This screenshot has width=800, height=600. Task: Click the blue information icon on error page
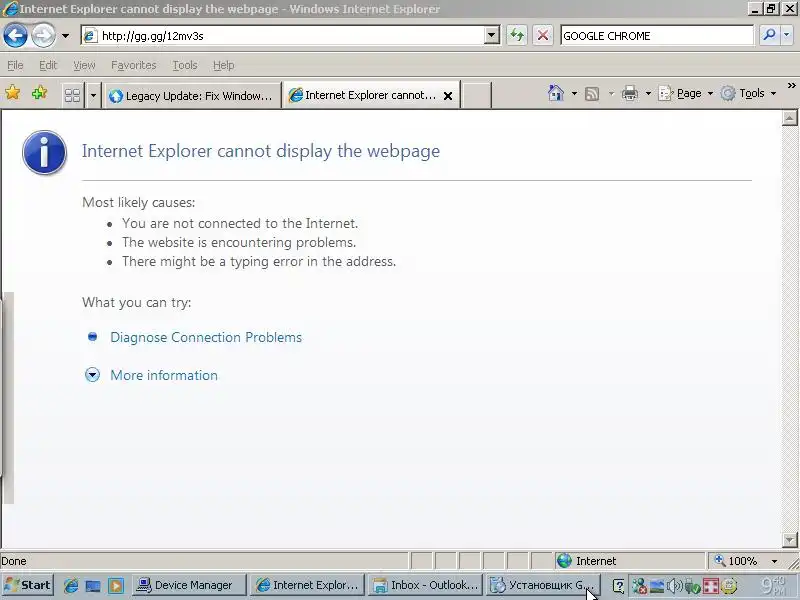click(44, 153)
